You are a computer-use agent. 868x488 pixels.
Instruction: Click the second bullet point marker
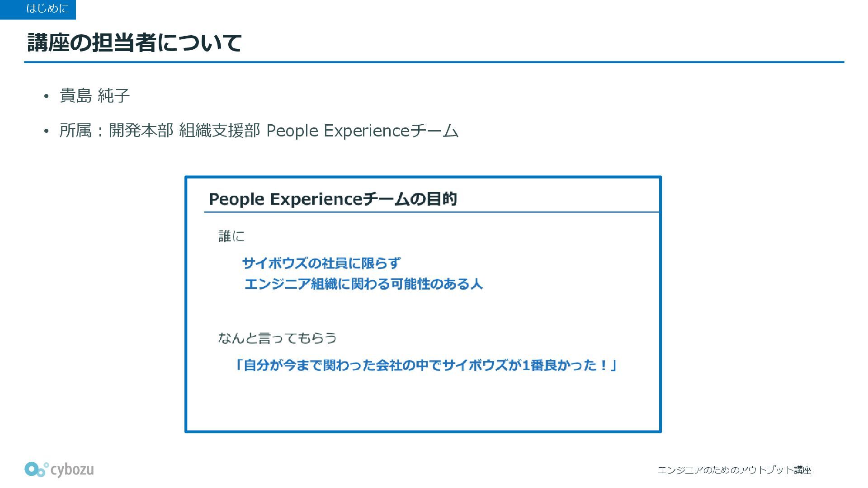[x=46, y=131]
